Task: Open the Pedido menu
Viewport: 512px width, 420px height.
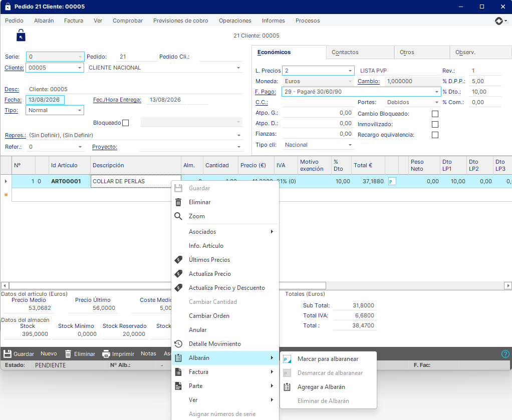Action: pyautogui.click(x=14, y=21)
